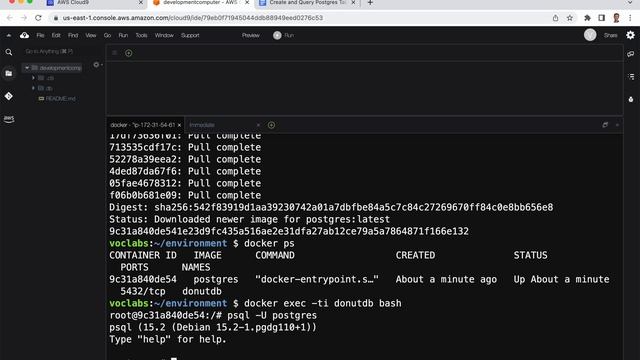The width and height of the screenshot is (640, 360).
Task: Collapse the developmentcomputer root folder arrow
Action: coord(27,68)
